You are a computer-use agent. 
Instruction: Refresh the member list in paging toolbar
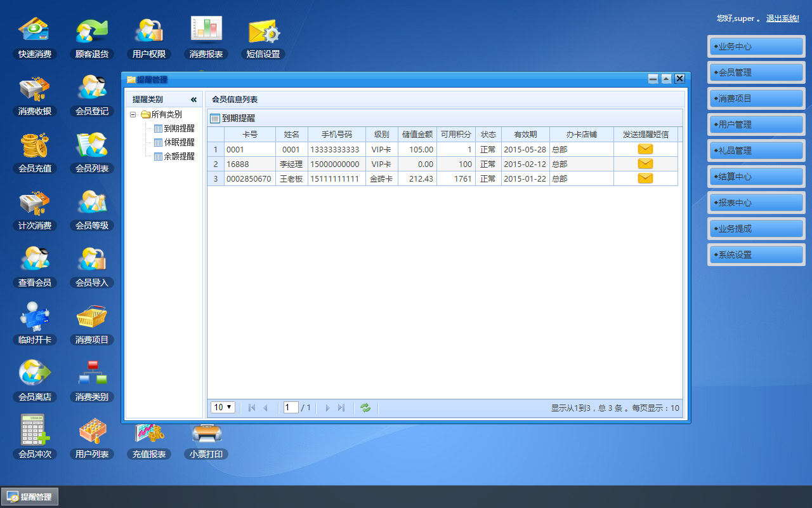click(x=365, y=408)
